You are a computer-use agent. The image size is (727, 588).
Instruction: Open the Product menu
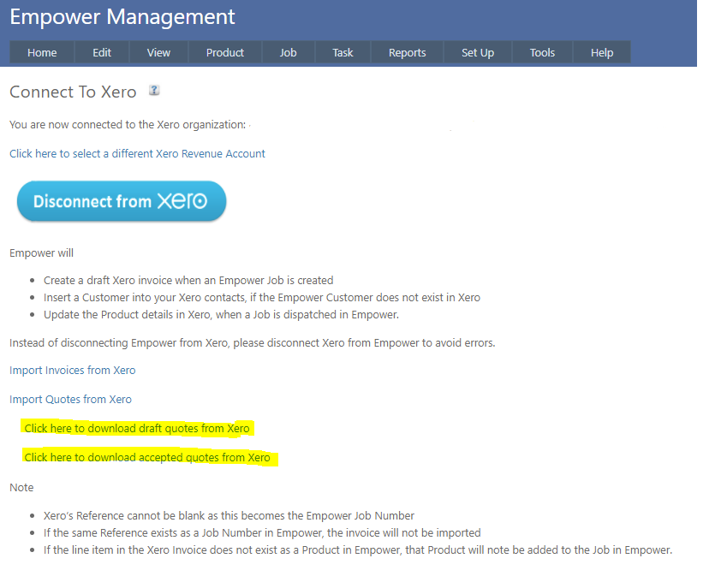point(225,52)
